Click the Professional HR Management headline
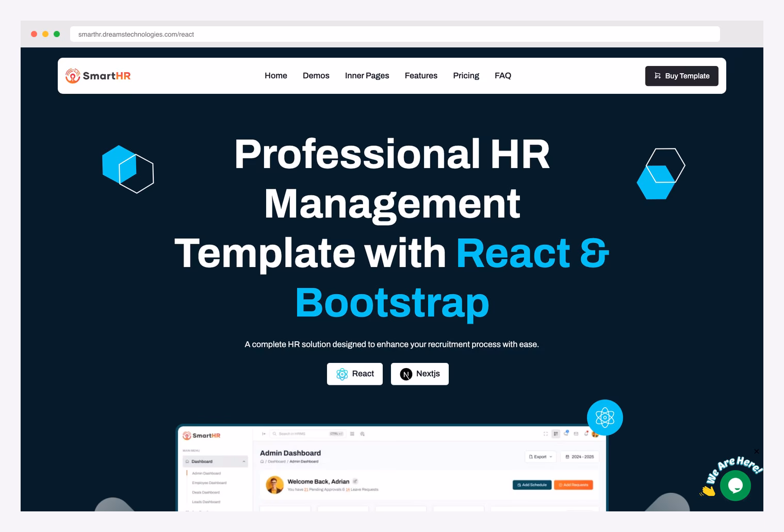The height and width of the screenshot is (532, 784). [x=392, y=178]
